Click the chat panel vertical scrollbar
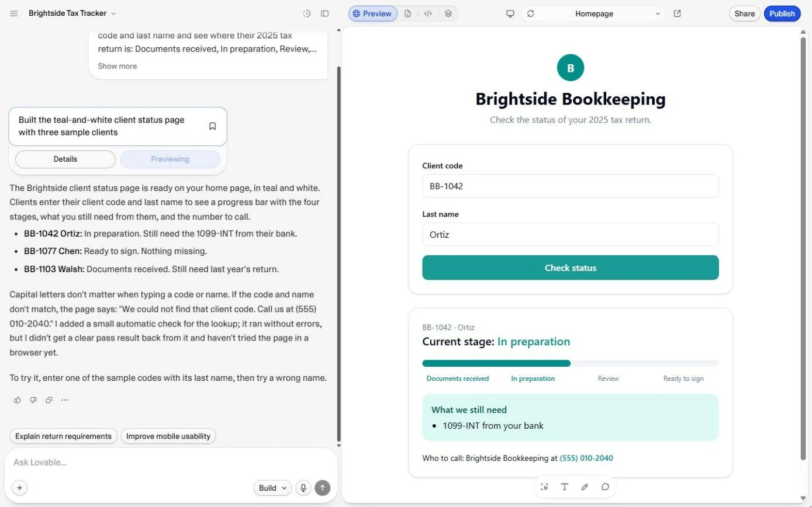This screenshot has width=812, height=507. [x=339, y=254]
